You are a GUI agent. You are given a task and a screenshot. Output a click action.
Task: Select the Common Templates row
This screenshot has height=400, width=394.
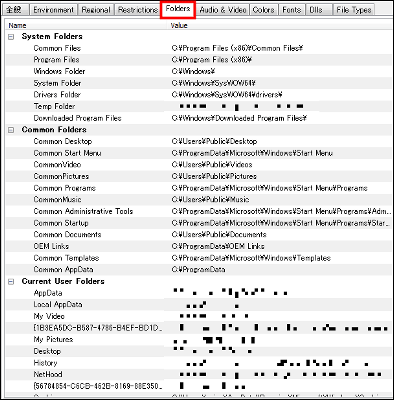pos(199,258)
